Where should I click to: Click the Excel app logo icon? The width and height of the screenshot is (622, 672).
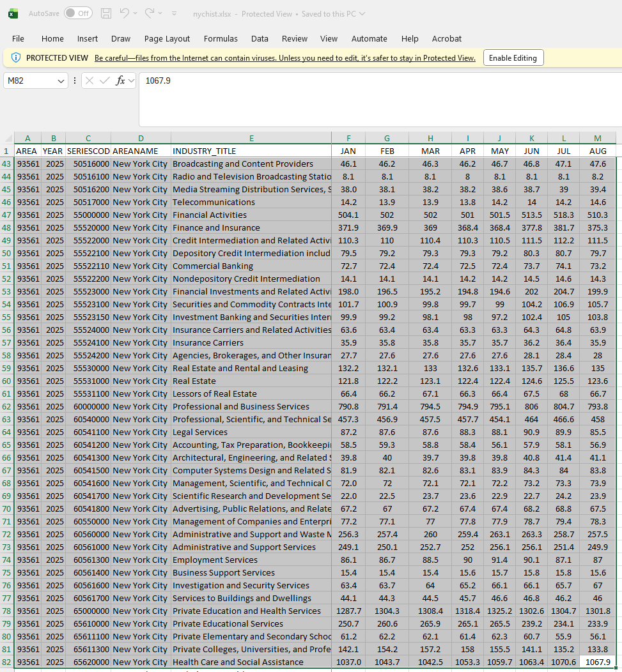tap(13, 13)
